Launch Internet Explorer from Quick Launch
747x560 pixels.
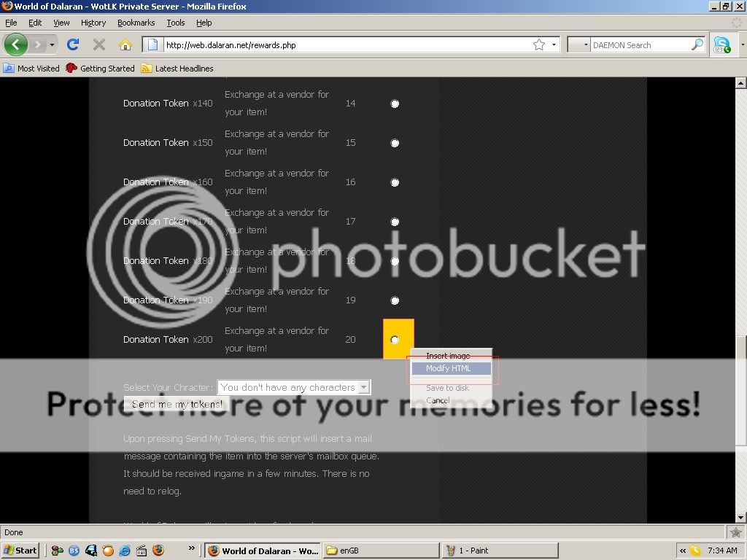coord(125,551)
